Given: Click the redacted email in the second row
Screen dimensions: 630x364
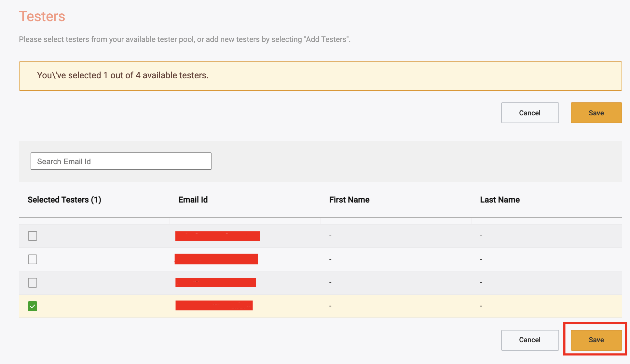Looking at the screenshot, I should (216, 259).
